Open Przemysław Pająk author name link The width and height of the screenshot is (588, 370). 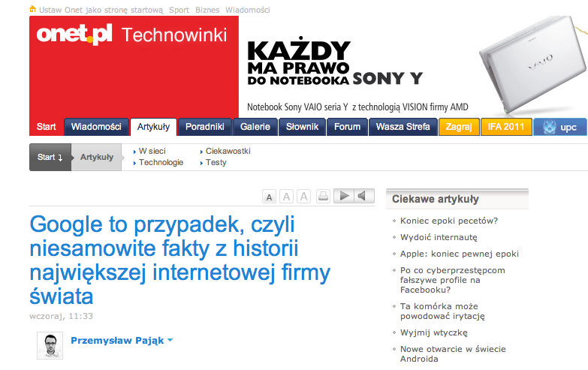pyautogui.click(x=117, y=341)
